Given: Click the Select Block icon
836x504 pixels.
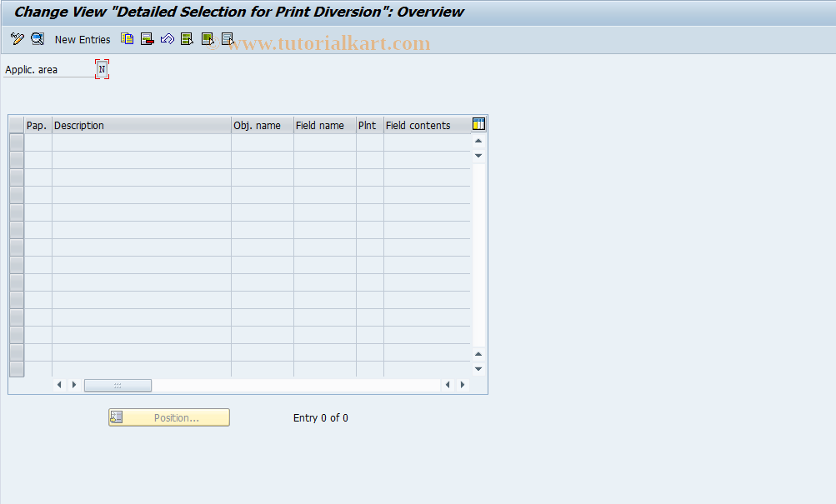Looking at the screenshot, I should point(208,39).
